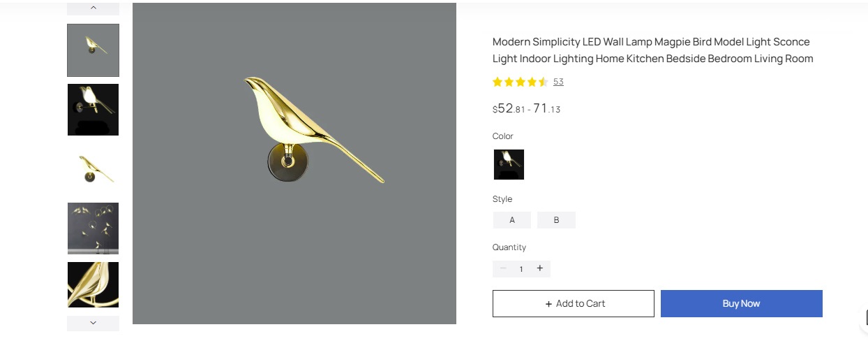The height and width of the screenshot is (341, 868).
Task: Open the chat widget at right edge
Action: [x=863, y=318]
